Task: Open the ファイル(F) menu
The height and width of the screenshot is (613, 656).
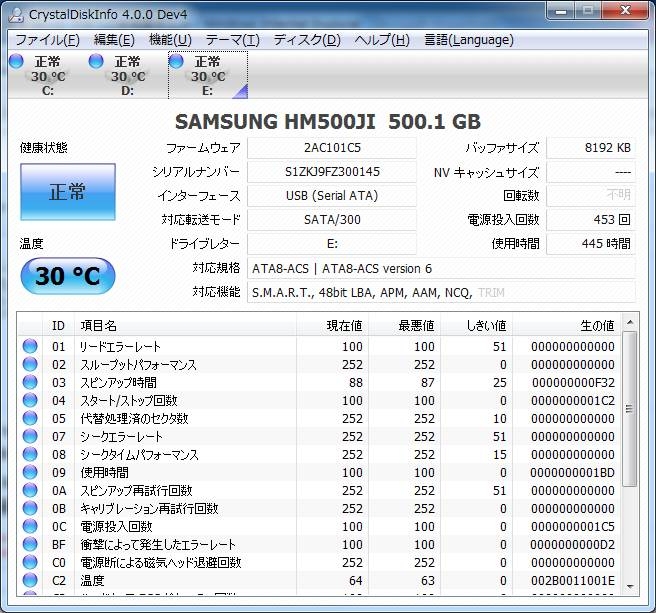Action: click(x=47, y=40)
